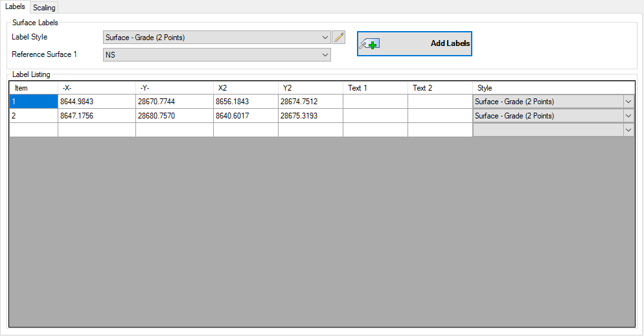Screen dimensions: 644x336
Task: Expand Style dropdown arrow in empty row
Action: point(628,130)
